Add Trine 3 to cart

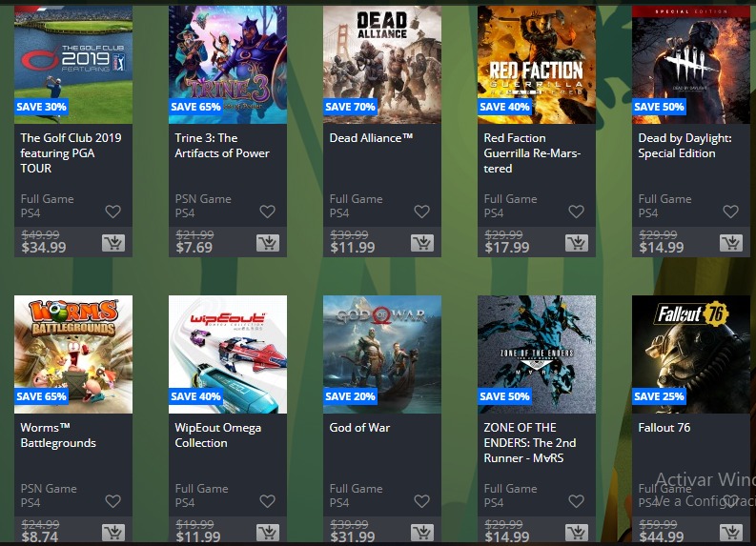(x=268, y=243)
